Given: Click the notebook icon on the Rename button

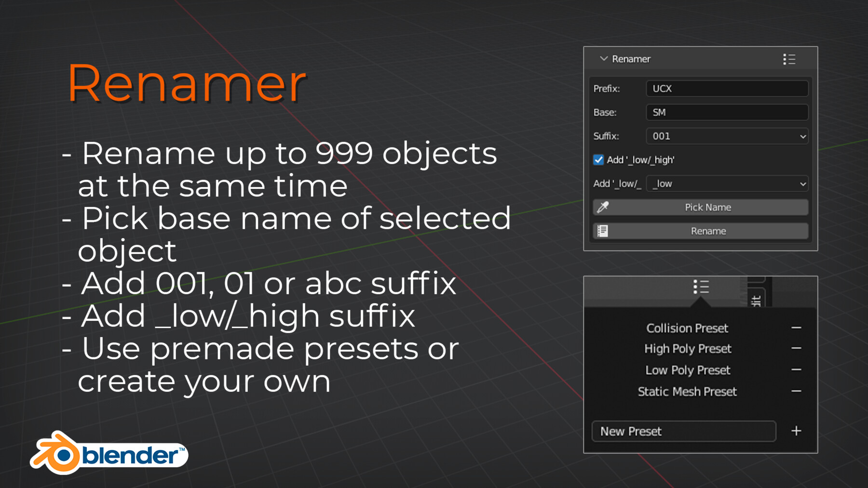Looking at the screenshot, I should pyautogui.click(x=602, y=231).
